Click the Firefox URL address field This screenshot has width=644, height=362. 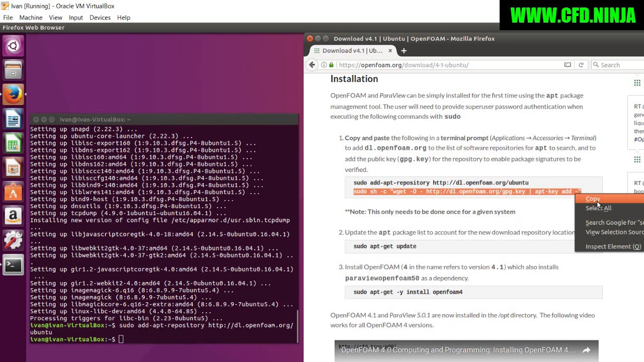tap(448, 65)
